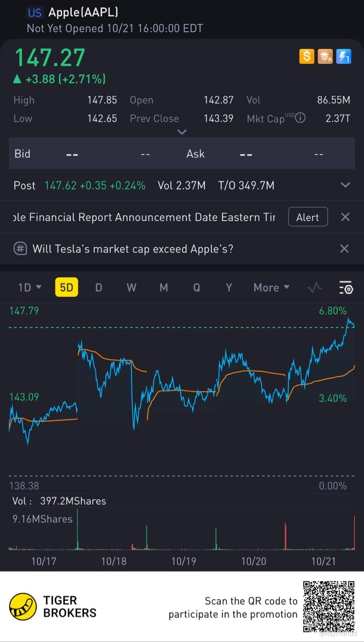Toggle the chart indicator wave icon

[314, 288]
